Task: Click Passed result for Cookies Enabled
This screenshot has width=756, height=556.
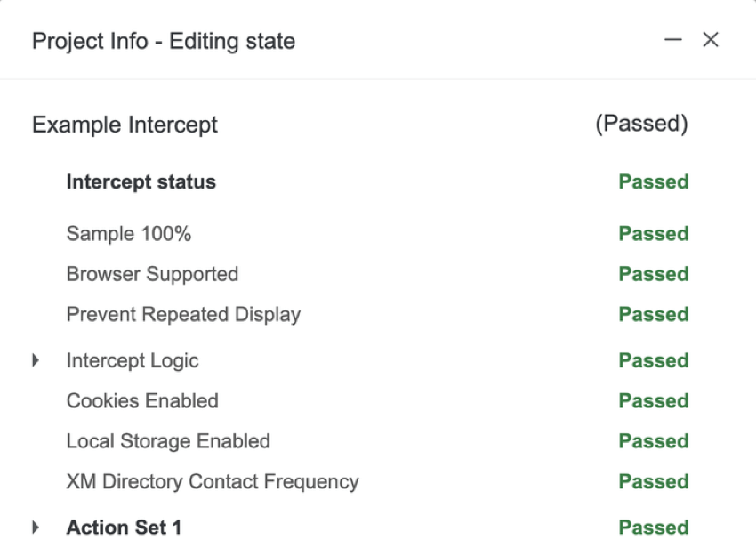Action: pyautogui.click(x=654, y=400)
